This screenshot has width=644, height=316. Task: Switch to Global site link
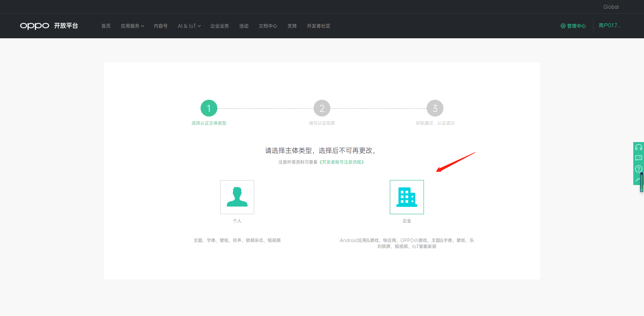pyautogui.click(x=611, y=7)
